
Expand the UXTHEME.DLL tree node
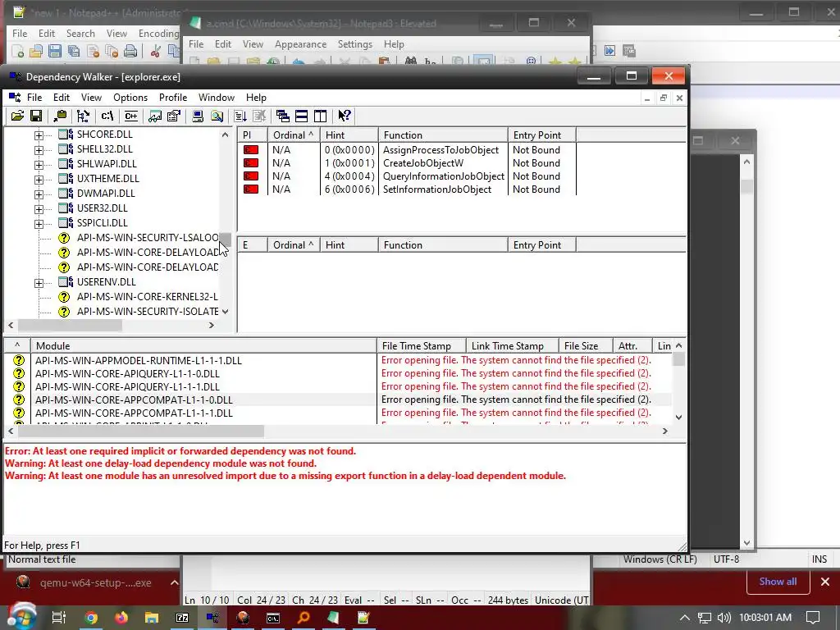point(39,180)
